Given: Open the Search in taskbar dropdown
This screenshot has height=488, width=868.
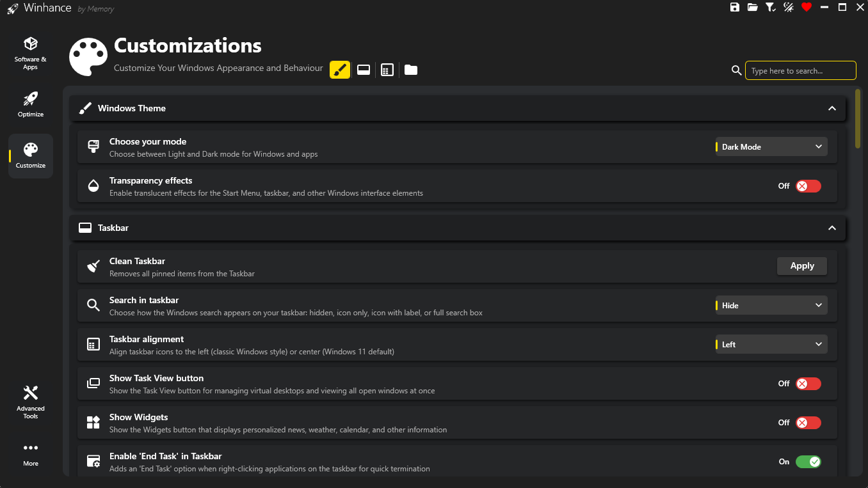Looking at the screenshot, I should [771, 306].
